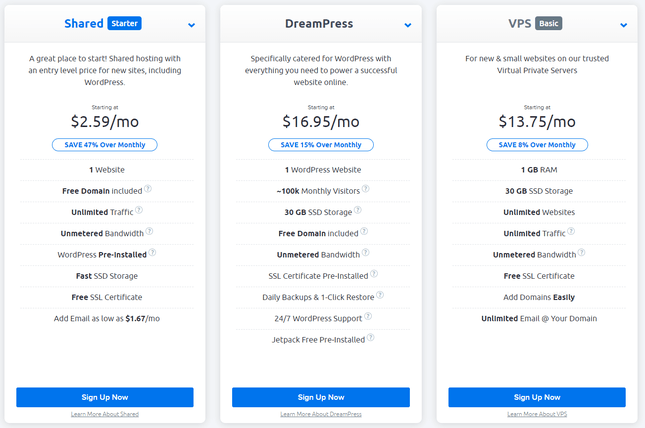
Task: Click help icon next to Unlimited Traffic in VPS plan
Action: pos(571,231)
